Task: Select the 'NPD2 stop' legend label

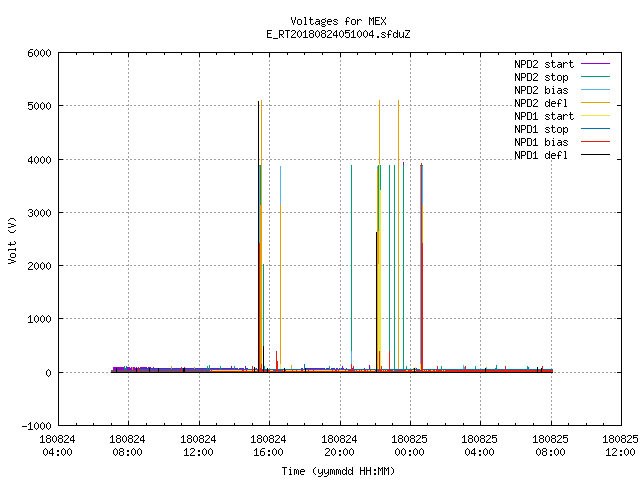Action: (x=541, y=77)
